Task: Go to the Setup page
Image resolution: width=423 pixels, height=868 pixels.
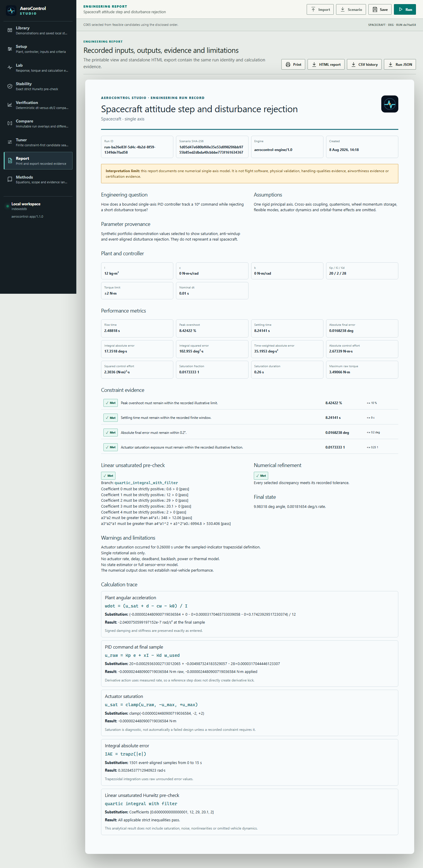Action: 38,49
